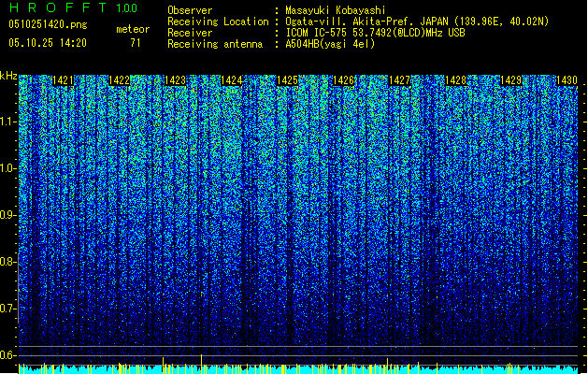Image resolution: width=588 pixels, height=374 pixels.
Task: Click the 0.7 frequency axis label
Action: (8, 309)
